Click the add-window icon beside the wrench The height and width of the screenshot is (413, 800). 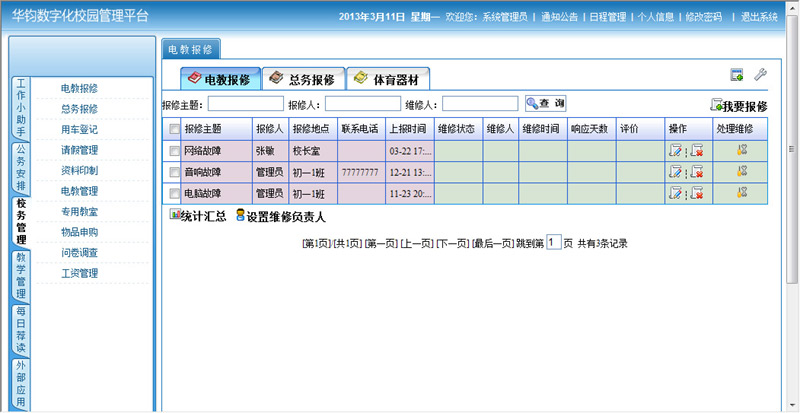pos(737,75)
